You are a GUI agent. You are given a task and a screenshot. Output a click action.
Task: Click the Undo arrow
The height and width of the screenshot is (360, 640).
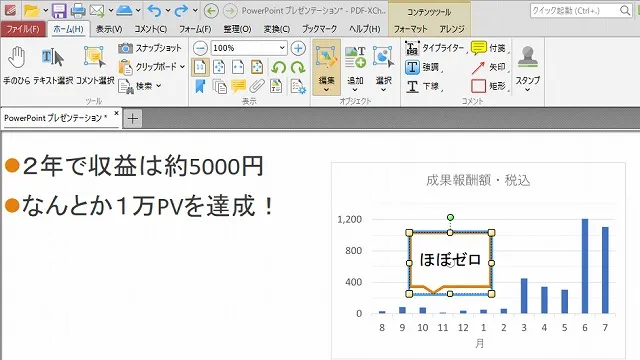(x=155, y=10)
